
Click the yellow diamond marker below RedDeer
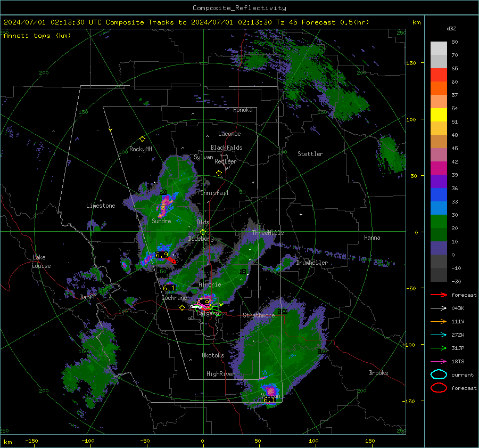click(219, 173)
